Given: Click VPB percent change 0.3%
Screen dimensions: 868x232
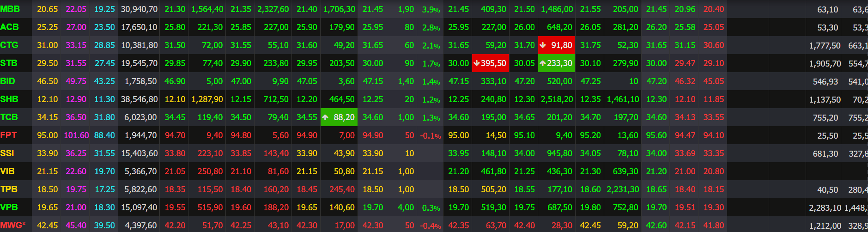Looking at the screenshot, I should [431, 208].
